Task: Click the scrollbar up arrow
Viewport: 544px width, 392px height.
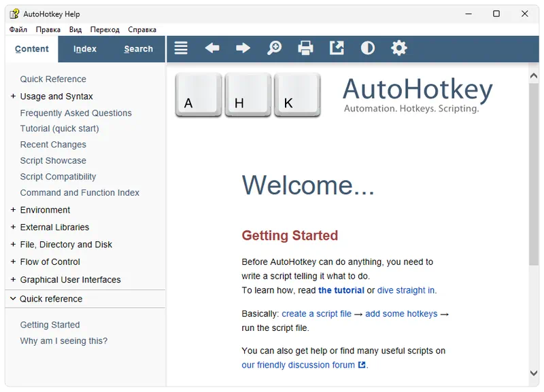Action: coord(534,75)
